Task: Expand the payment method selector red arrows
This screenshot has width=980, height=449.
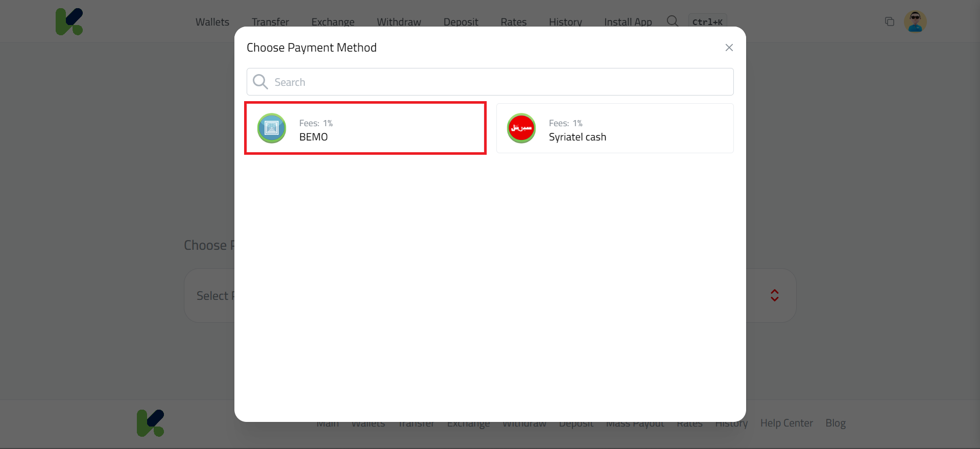Action: pos(775,295)
